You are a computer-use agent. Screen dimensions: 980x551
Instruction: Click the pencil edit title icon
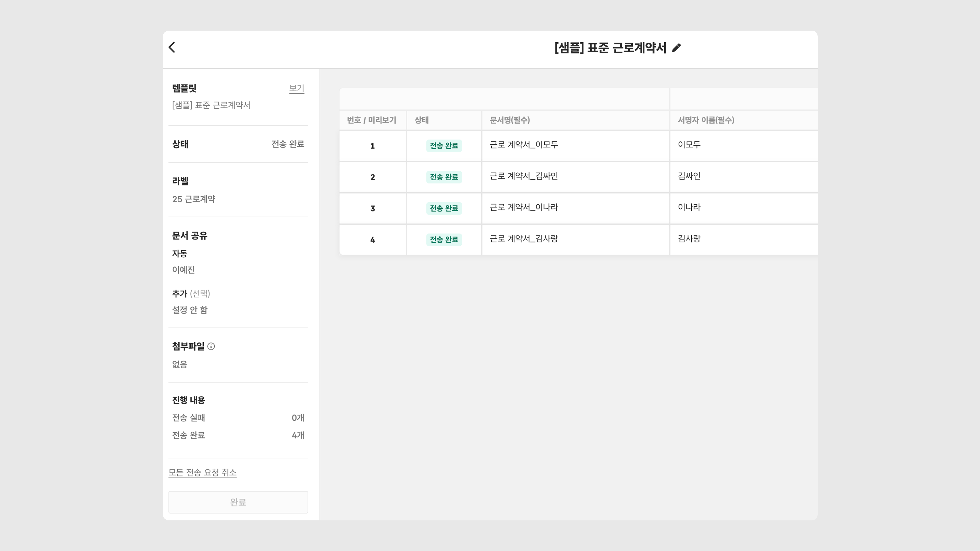676,48
